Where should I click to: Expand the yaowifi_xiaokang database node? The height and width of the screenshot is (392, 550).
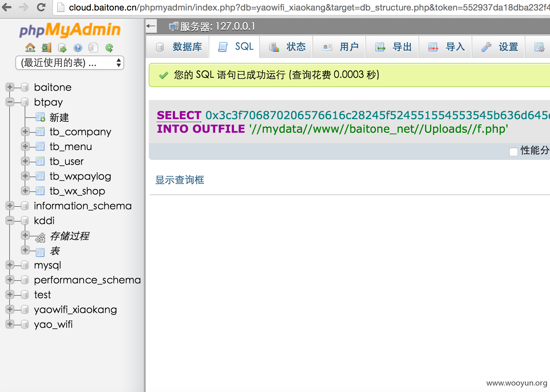10,309
